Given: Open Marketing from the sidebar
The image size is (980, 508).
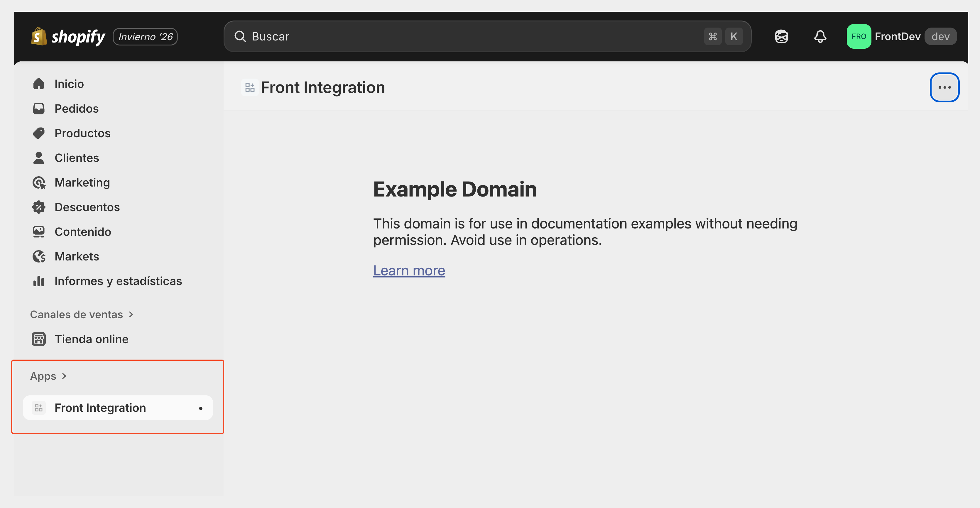Looking at the screenshot, I should pos(82,182).
